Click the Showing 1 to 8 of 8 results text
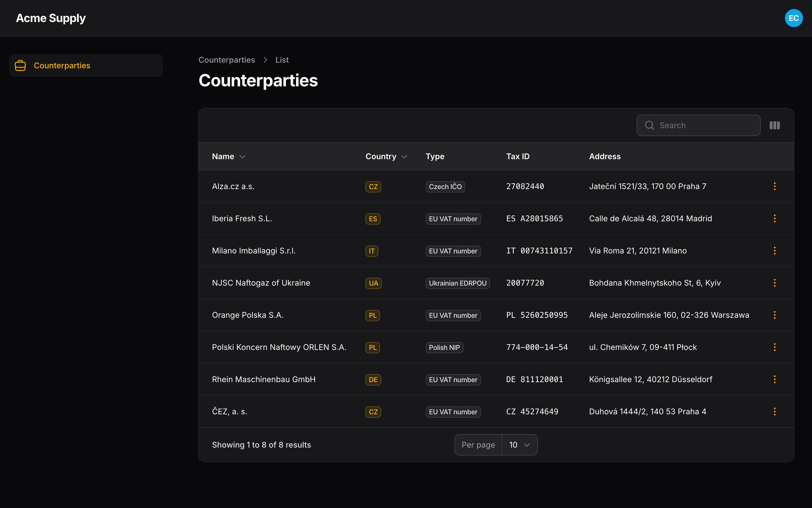Viewport: 812px width, 508px height. (x=261, y=445)
